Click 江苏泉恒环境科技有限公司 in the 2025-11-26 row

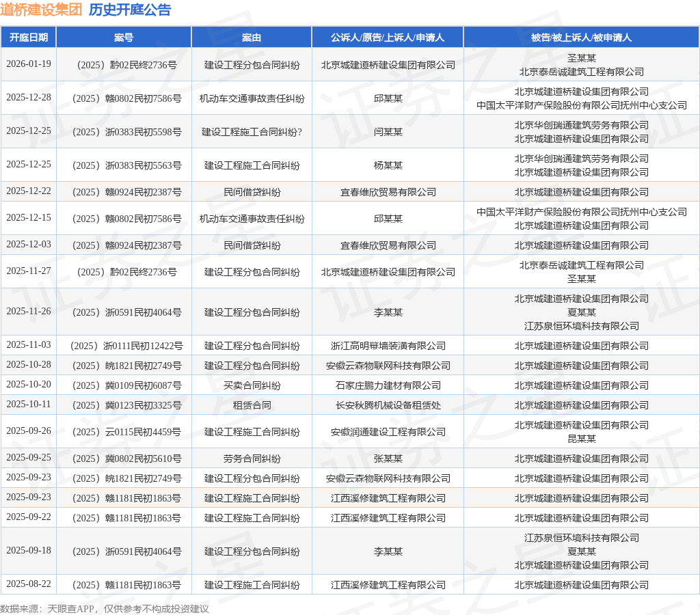[x=581, y=326]
